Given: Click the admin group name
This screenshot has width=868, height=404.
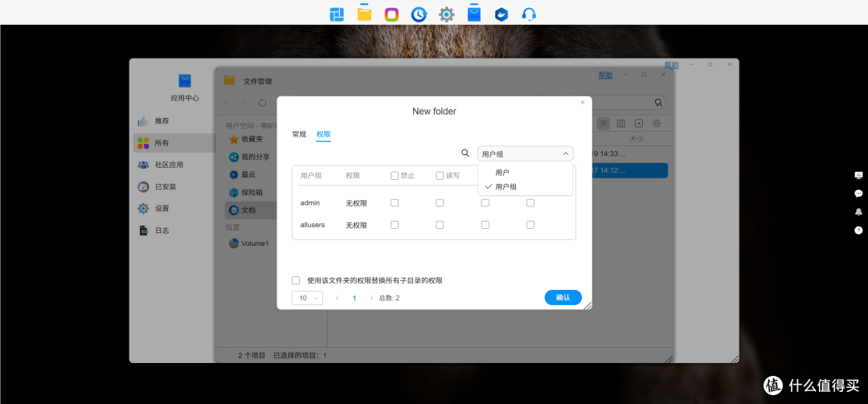Looking at the screenshot, I should point(310,203).
